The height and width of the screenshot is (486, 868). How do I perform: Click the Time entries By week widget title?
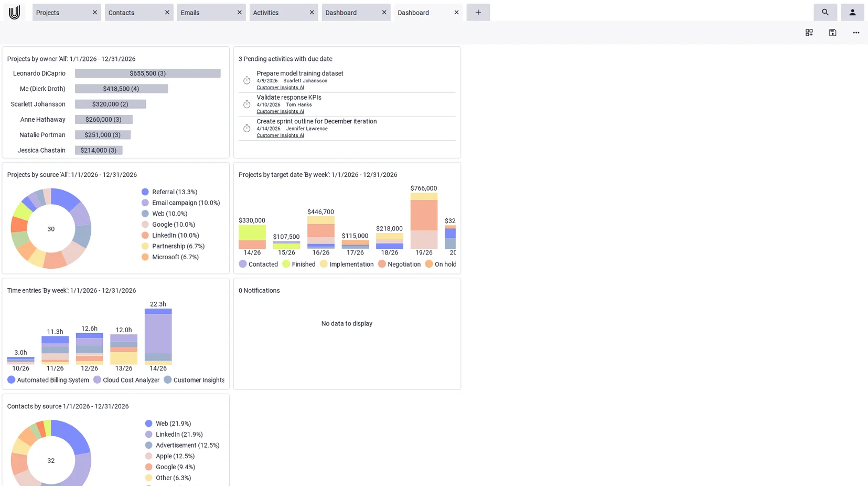(x=71, y=291)
